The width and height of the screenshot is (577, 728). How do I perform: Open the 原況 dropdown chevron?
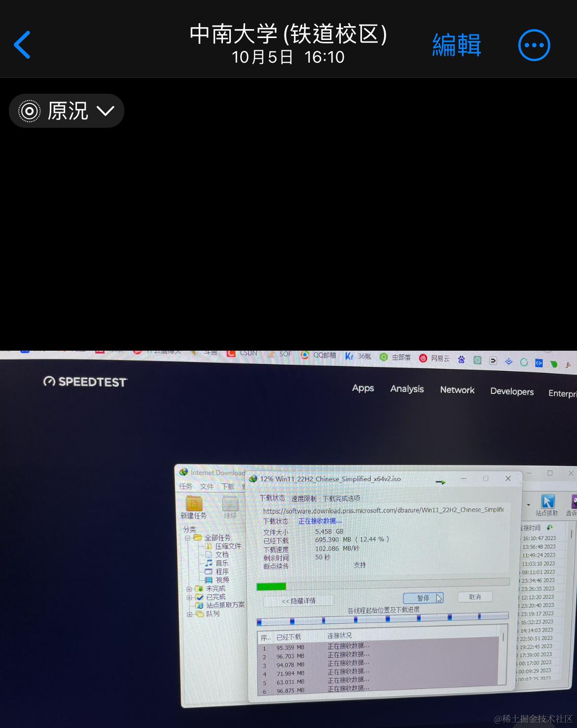tap(106, 111)
